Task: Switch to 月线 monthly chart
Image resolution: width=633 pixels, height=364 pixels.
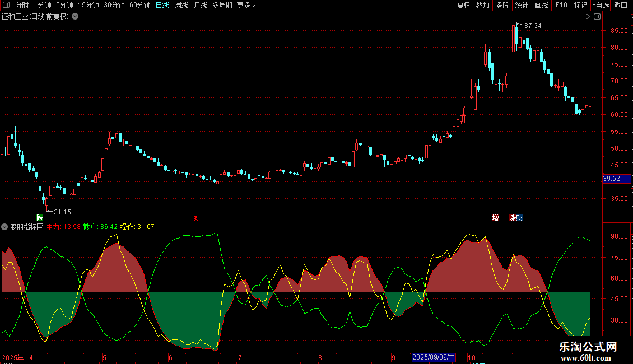Action: (200, 5)
